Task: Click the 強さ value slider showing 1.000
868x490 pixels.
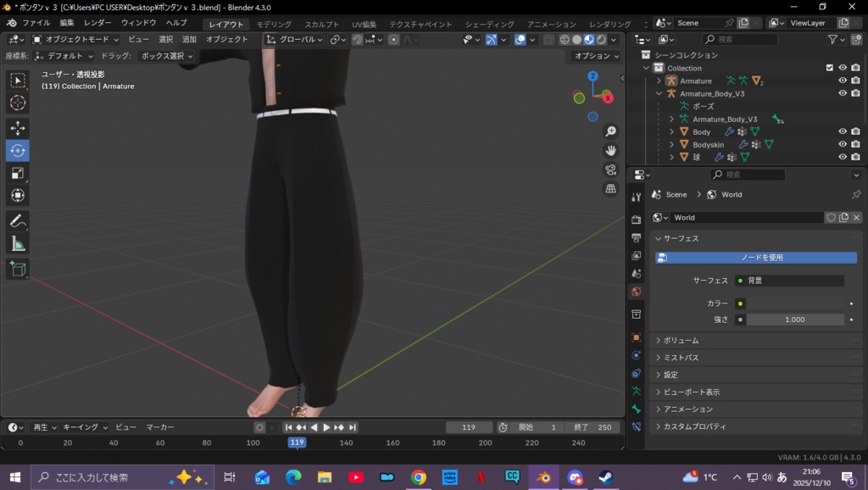Action: pos(795,320)
